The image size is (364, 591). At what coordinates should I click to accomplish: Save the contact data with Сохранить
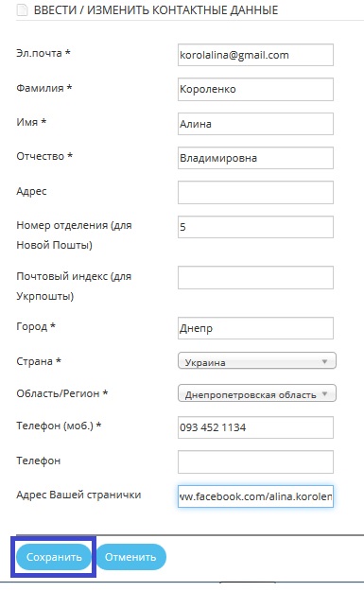[54, 557]
